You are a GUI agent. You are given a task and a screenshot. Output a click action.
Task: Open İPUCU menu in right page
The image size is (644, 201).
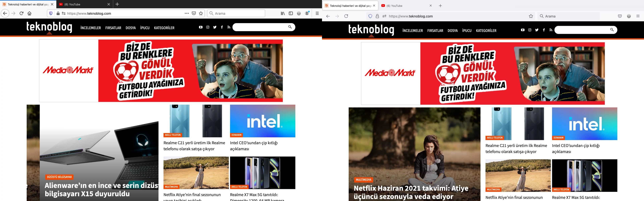pyautogui.click(x=467, y=30)
